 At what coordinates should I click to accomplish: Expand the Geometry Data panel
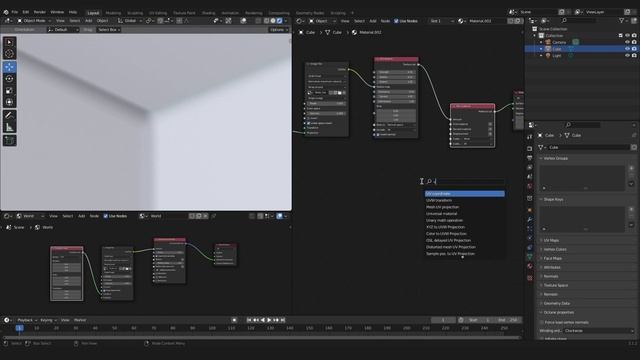557,304
